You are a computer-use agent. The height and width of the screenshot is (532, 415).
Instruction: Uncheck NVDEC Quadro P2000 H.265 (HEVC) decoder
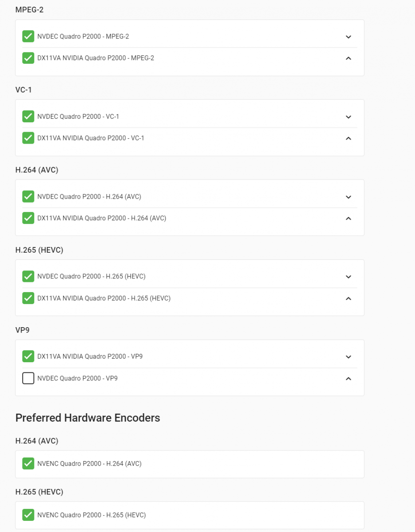28,277
